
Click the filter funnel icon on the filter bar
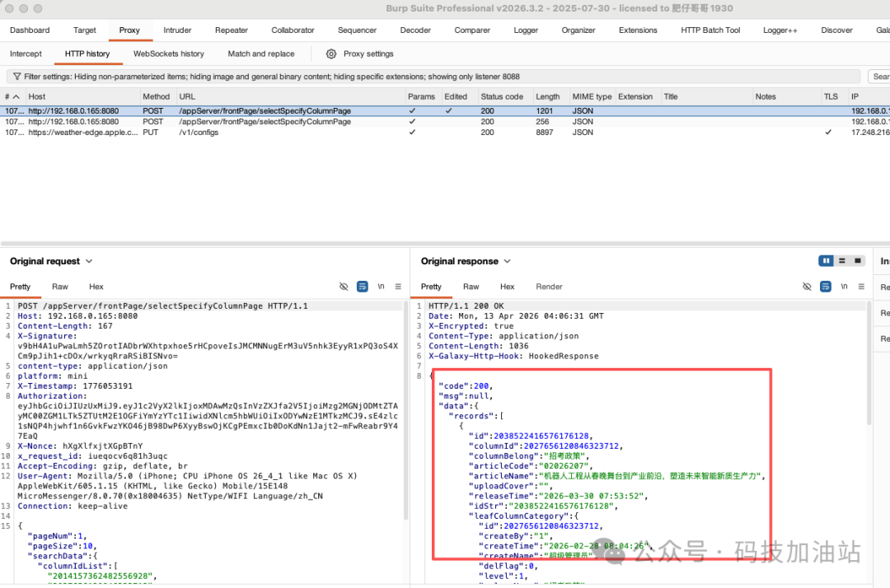[18, 76]
